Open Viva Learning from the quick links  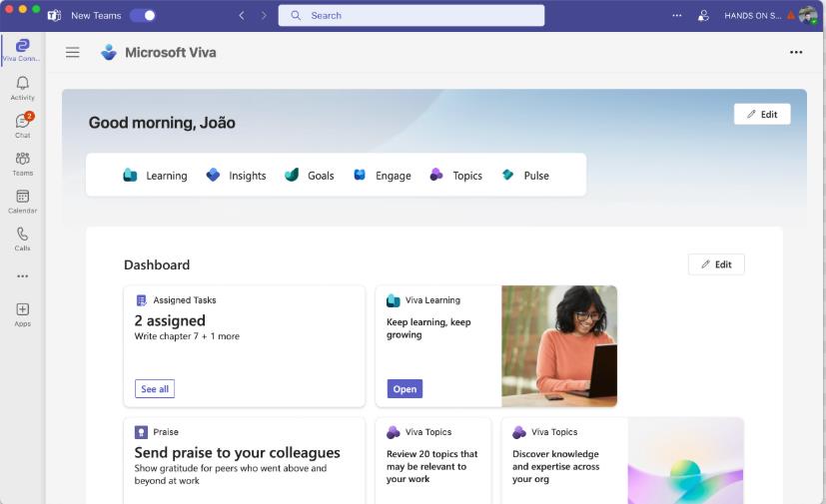pos(155,176)
